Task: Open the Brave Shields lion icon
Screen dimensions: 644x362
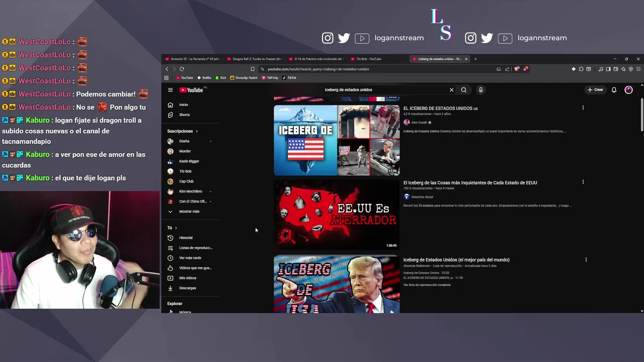Action: click(x=516, y=69)
